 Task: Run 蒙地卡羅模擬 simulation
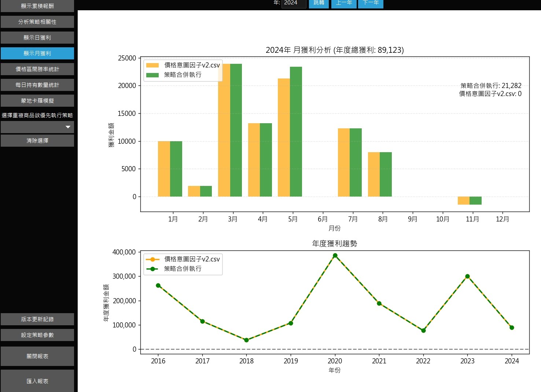point(37,100)
